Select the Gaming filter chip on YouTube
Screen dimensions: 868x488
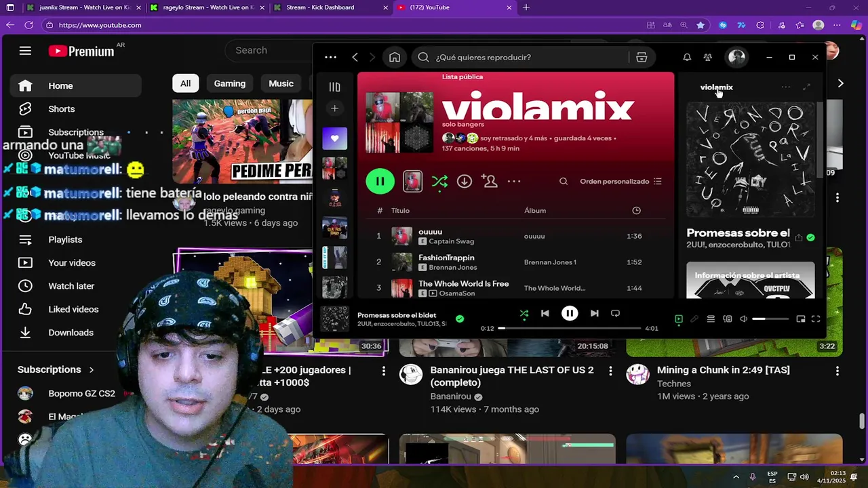pyautogui.click(x=230, y=83)
